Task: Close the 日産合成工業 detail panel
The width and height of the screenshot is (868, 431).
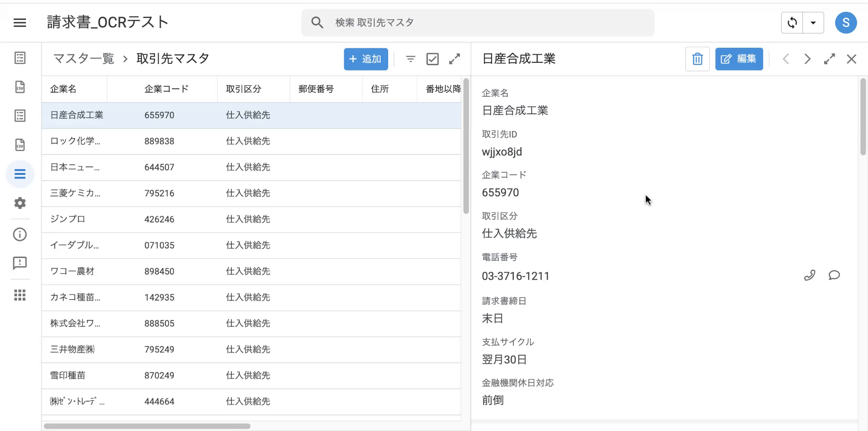Action: click(851, 59)
